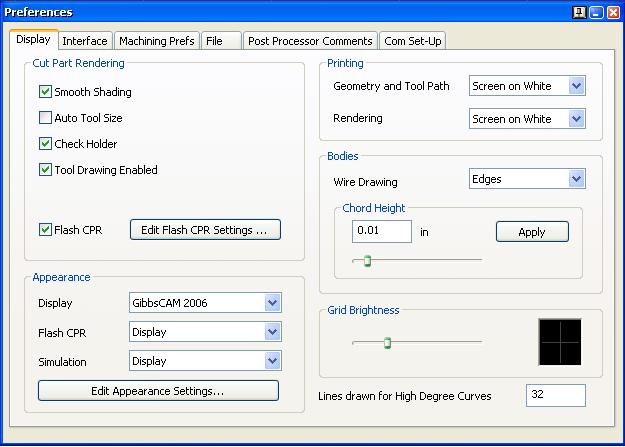625x447 pixels.
Task: Open the Wire Drawing Edges dropdown
Action: [x=527, y=179]
